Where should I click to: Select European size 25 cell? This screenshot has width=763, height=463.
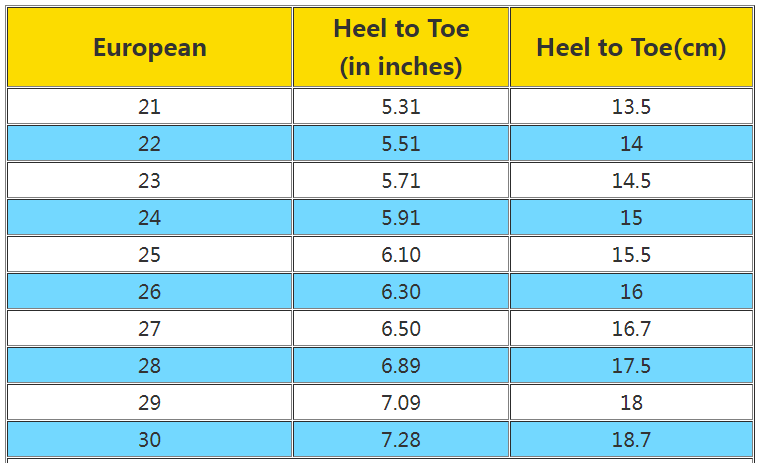pos(149,254)
